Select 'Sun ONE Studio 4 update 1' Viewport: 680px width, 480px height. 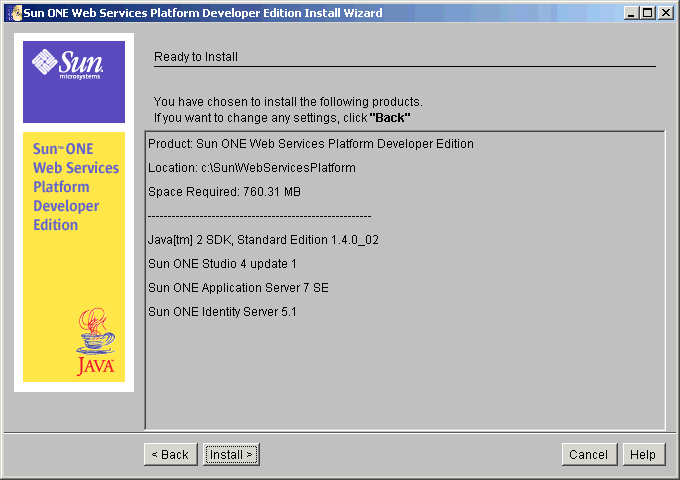point(222,264)
